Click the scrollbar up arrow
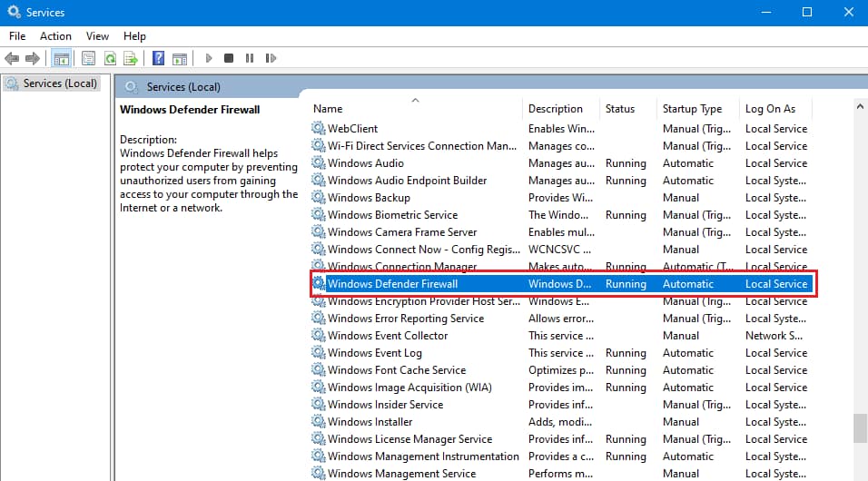This screenshot has width=868, height=481. pyautogui.click(x=860, y=106)
